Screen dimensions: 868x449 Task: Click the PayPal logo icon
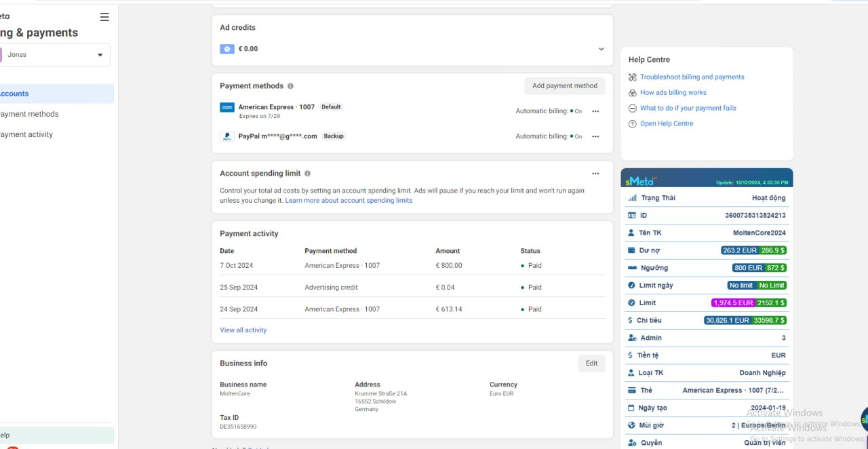coord(227,136)
